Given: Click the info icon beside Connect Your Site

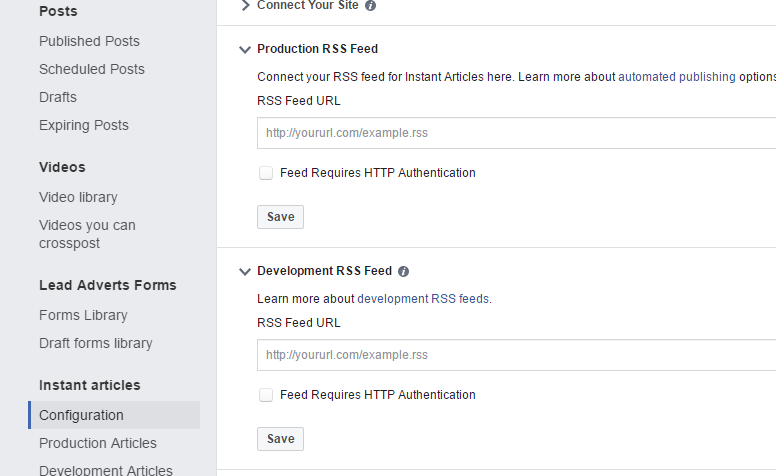Looking at the screenshot, I should [x=371, y=5].
